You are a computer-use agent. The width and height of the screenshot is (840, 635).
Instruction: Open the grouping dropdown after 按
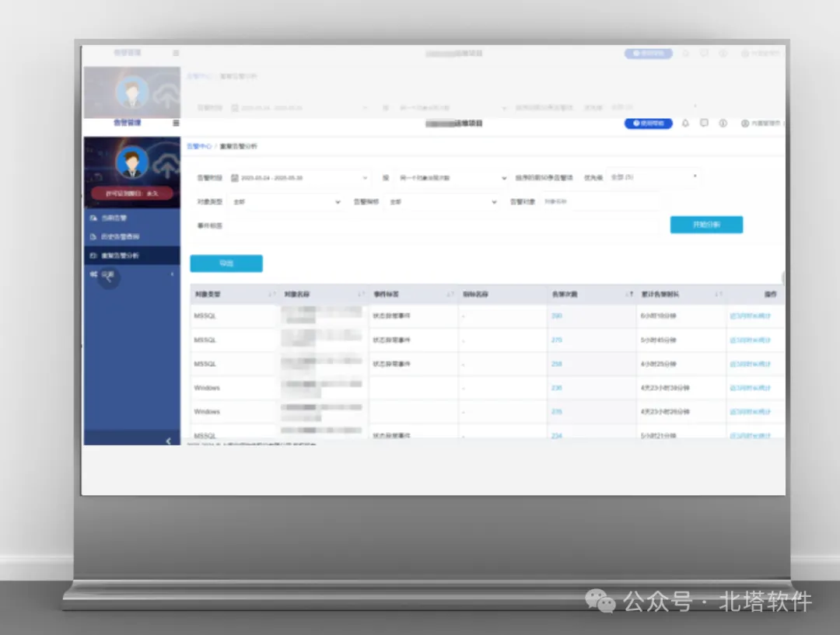pos(452,178)
